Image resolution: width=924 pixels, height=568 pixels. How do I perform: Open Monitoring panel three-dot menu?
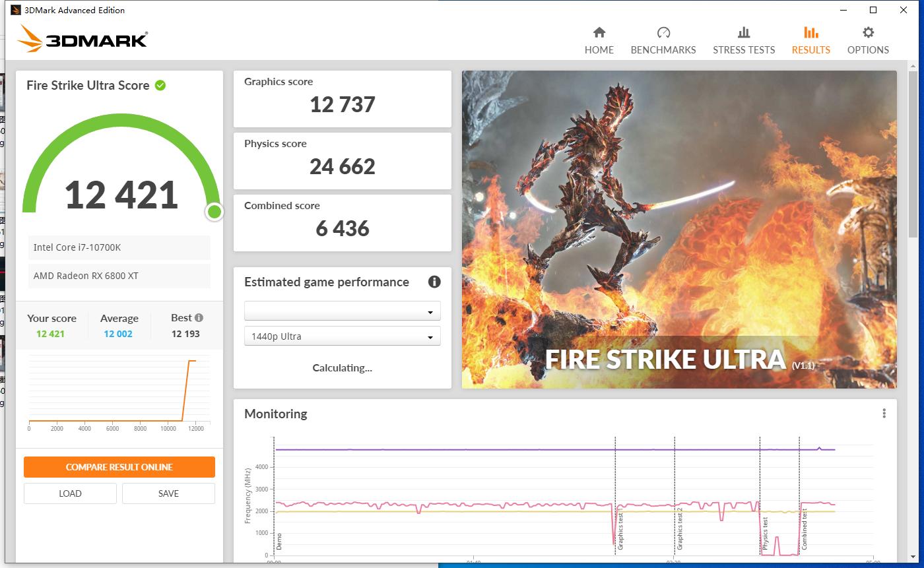[x=884, y=414]
